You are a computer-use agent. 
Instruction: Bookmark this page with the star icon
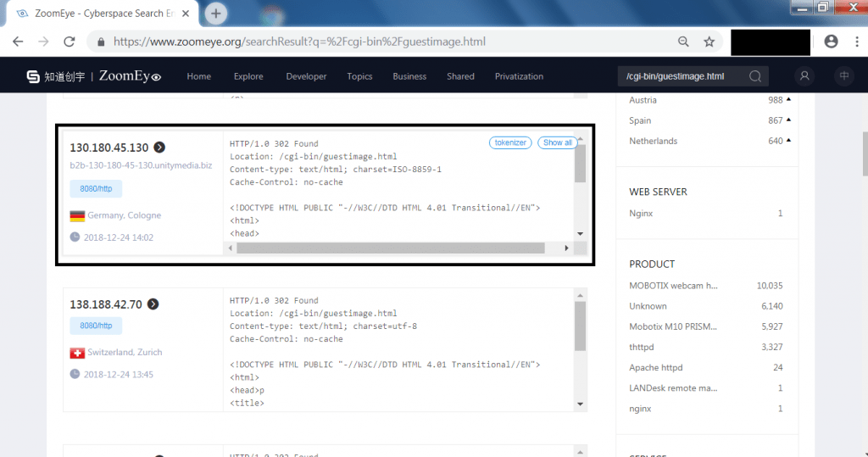click(x=709, y=42)
